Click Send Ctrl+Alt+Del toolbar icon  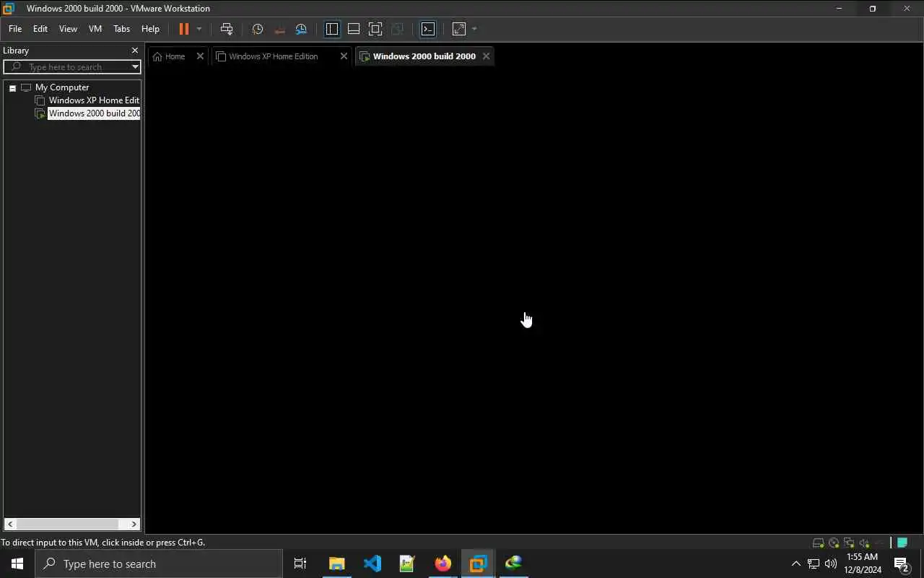point(227,29)
